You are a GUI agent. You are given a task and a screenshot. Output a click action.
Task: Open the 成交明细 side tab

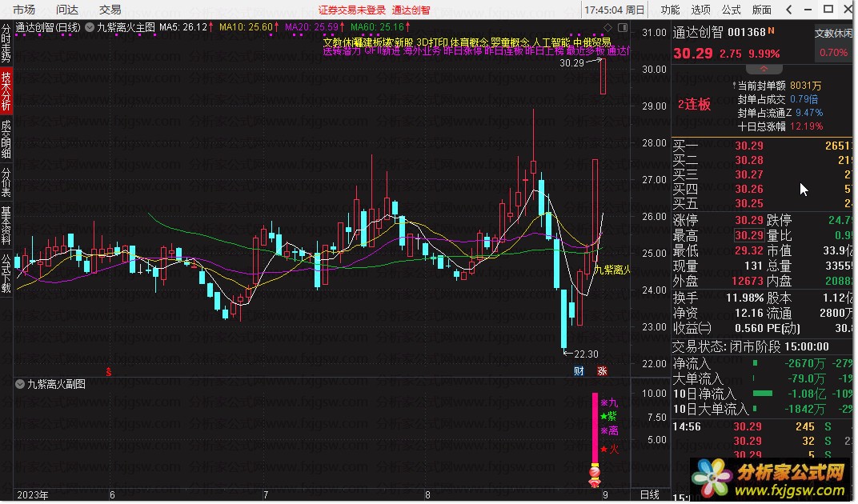(6, 139)
